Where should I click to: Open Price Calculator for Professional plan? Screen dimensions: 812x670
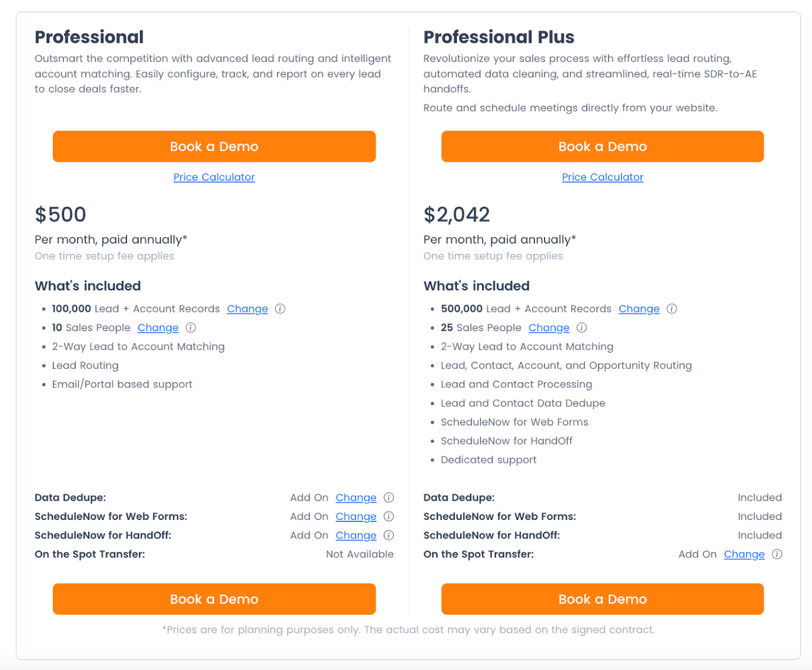coord(214,176)
